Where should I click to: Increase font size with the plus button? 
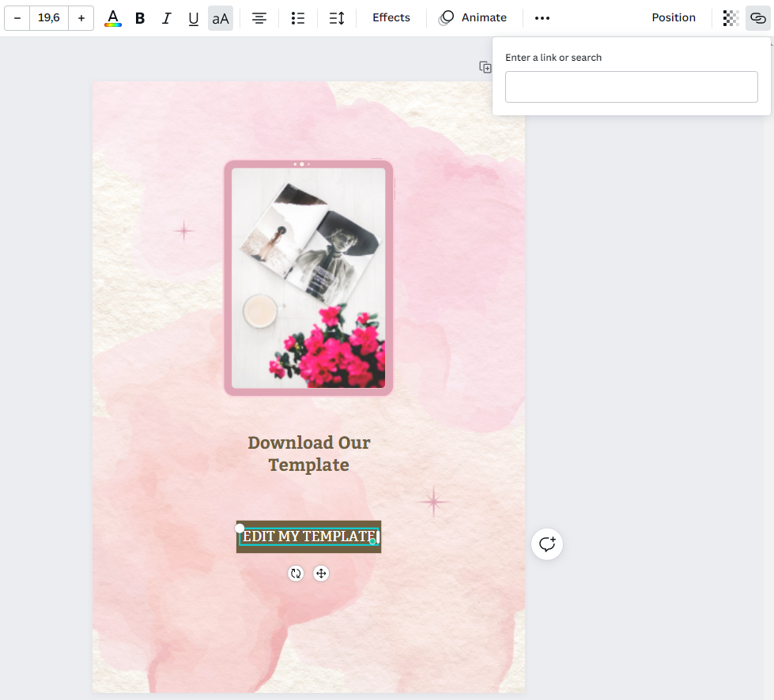tap(81, 17)
